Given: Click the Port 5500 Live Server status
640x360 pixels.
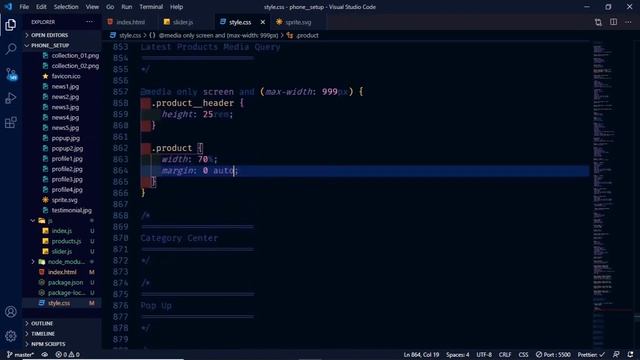Looking at the screenshot, I should click(553, 355).
